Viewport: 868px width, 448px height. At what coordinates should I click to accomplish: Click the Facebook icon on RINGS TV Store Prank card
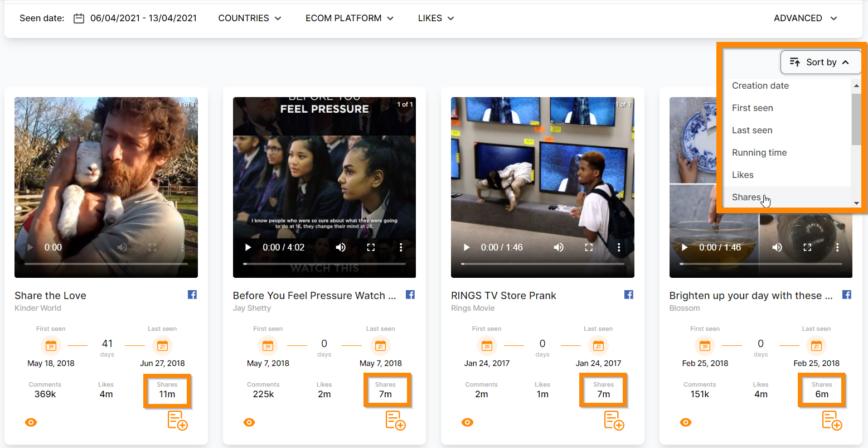(x=629, y=295)
